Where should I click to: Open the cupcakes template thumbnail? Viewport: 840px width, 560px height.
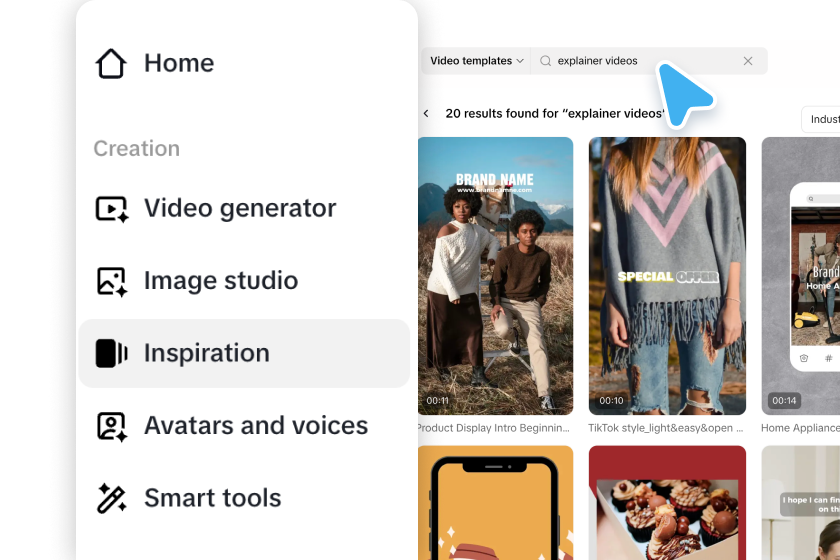click(667, 503)
